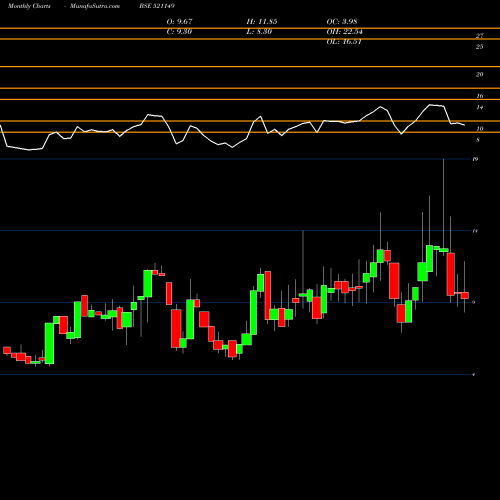Click the last red candlestick on the right

(465, 295)
